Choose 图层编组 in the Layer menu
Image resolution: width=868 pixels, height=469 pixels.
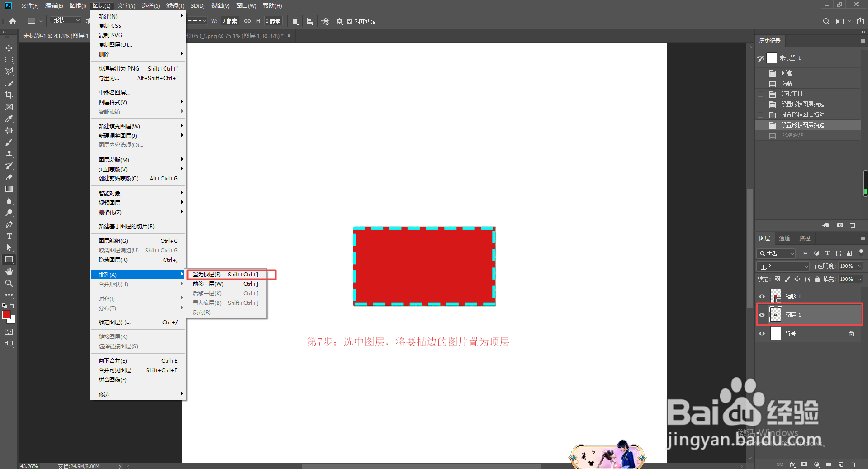click(x=138, y=241)
